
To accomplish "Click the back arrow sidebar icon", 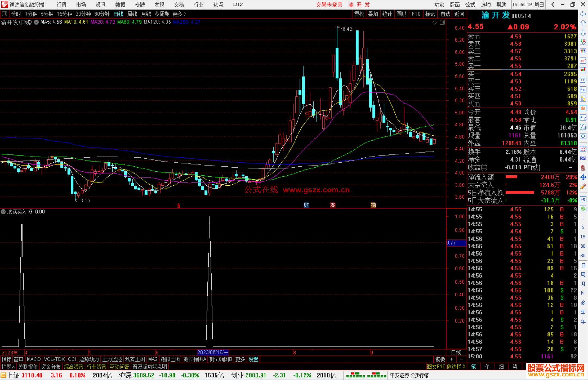I will (583, 14).
